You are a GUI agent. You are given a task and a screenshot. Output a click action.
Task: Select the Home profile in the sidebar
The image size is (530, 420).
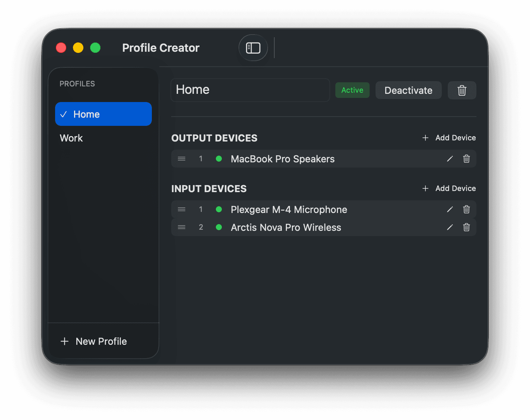click(x=103, y=114)
